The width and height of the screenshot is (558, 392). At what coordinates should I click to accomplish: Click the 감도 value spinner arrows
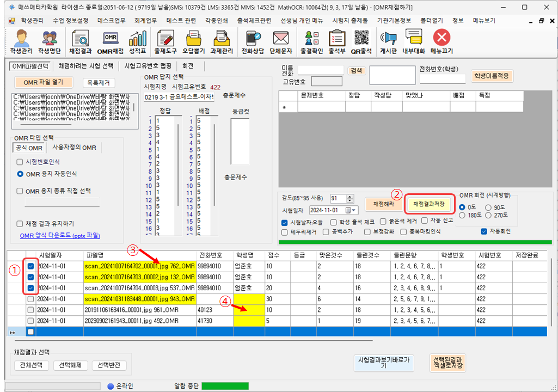pos(349,199)
